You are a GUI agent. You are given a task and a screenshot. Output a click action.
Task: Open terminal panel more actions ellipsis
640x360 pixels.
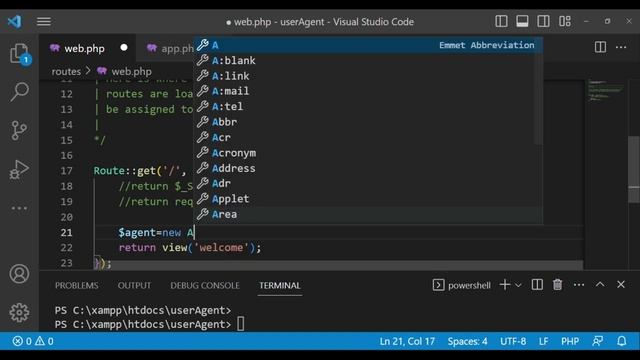pos(579,284)
